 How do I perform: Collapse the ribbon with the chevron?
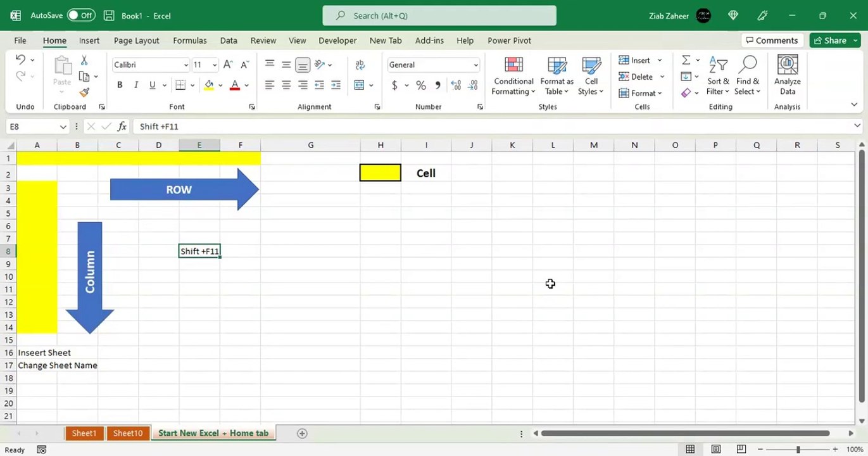[854, 105]
